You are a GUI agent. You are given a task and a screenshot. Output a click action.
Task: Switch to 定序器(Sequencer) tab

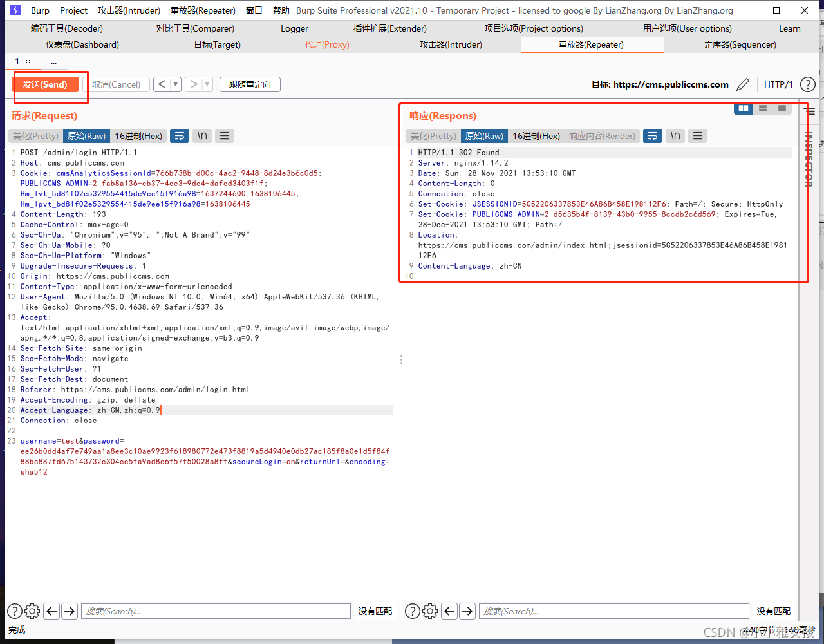tap(740, 44)
